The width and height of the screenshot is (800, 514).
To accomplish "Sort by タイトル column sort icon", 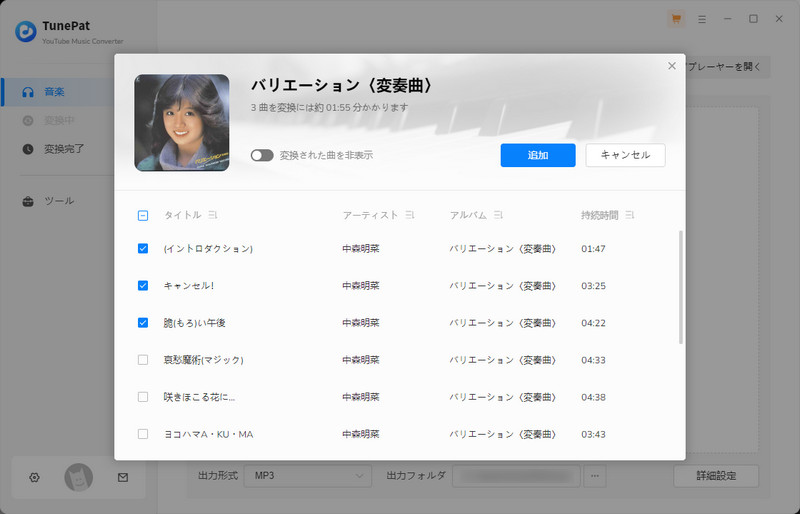I will [x=213, y=215].
